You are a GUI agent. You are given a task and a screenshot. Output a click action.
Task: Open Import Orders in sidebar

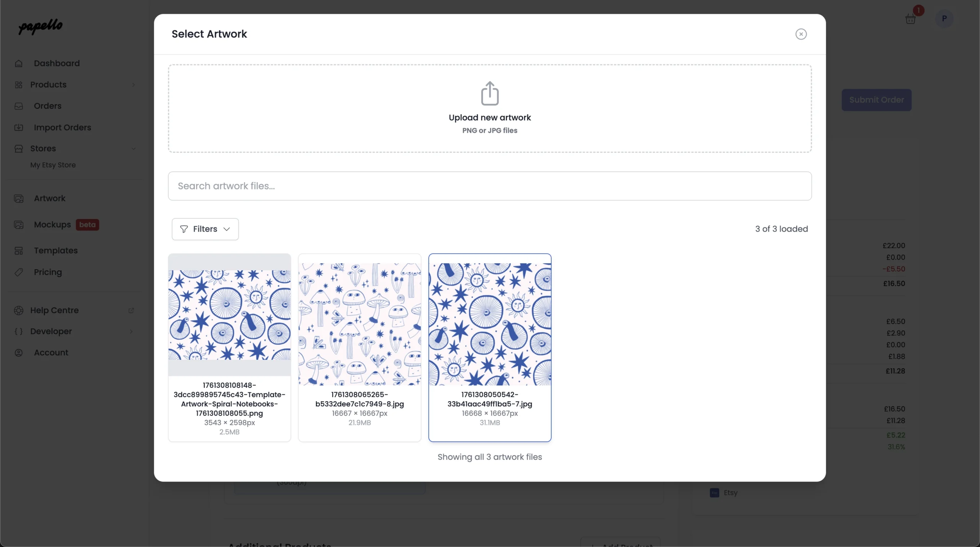62,127
